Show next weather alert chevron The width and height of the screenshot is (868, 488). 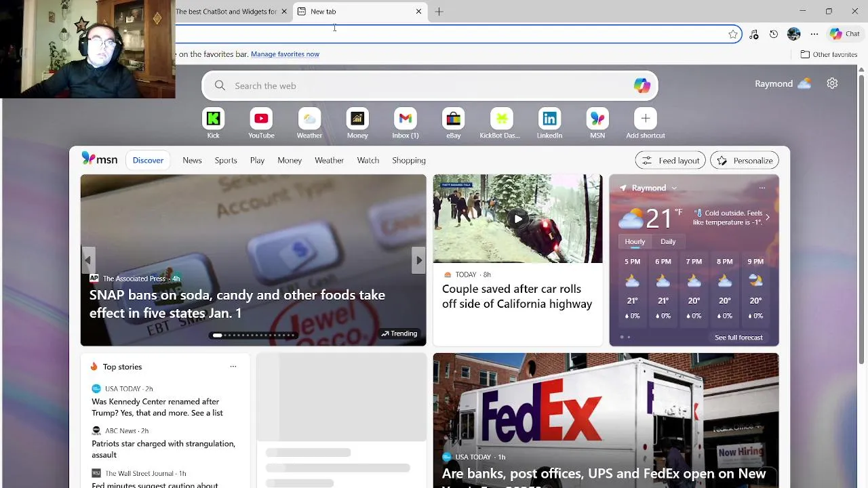(767, 218)
